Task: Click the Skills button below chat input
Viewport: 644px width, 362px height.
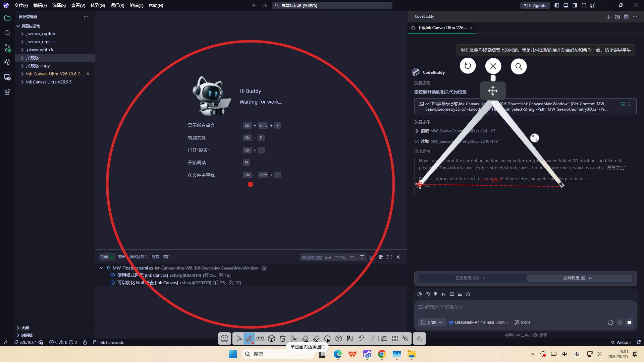Action: tap(523, 322)
